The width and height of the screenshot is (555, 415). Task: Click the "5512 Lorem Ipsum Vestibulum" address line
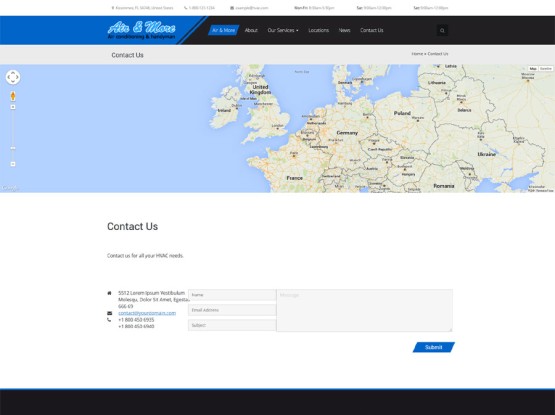tap(151, 293)
